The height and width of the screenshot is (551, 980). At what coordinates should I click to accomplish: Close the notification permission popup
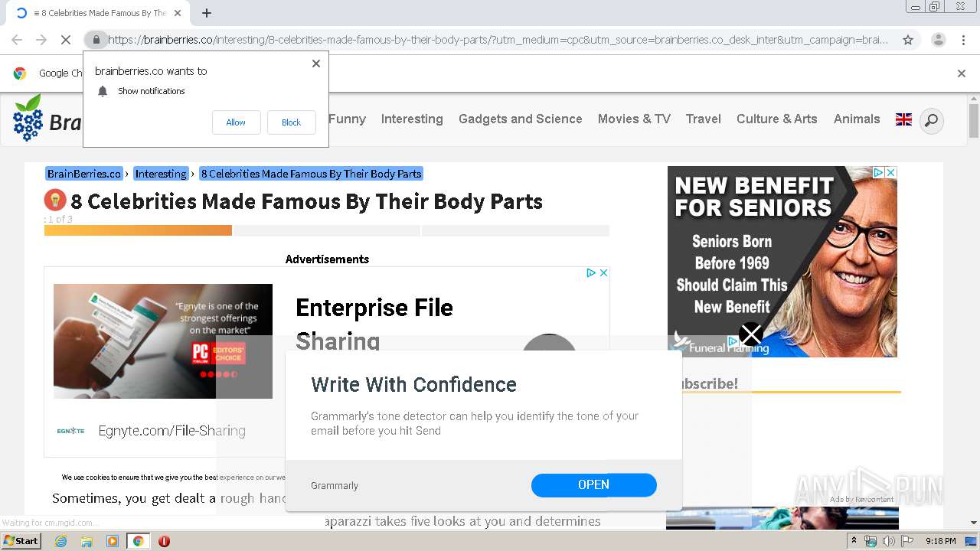316,64
